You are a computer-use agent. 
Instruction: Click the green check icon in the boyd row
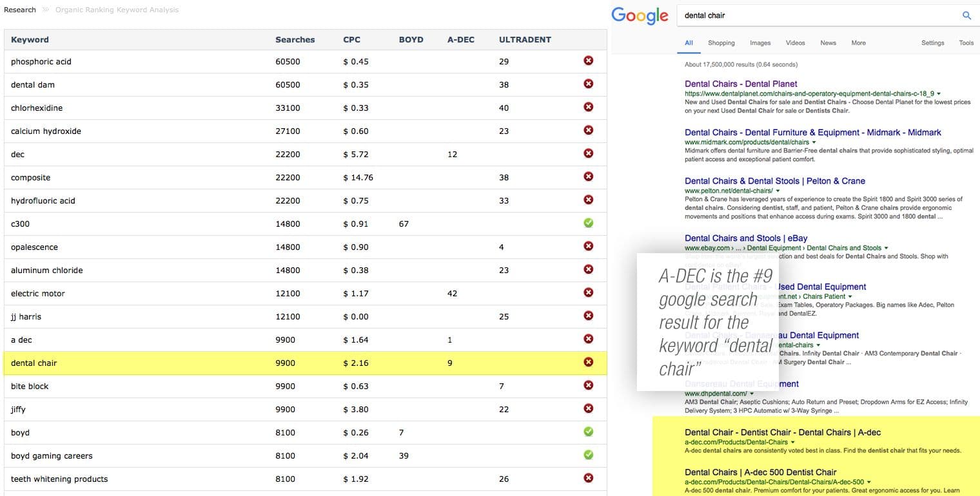pyautogui.click(x=588, y=432)
